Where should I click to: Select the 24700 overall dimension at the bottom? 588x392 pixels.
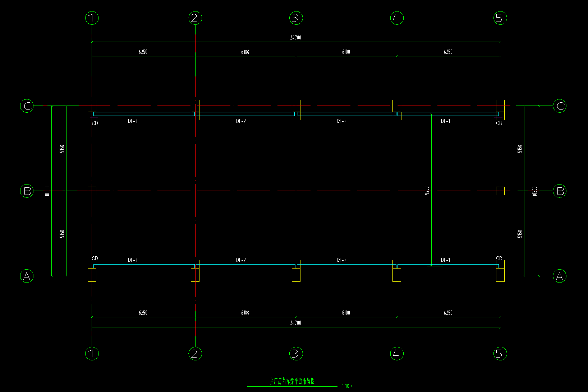click(x=296, y=323)
